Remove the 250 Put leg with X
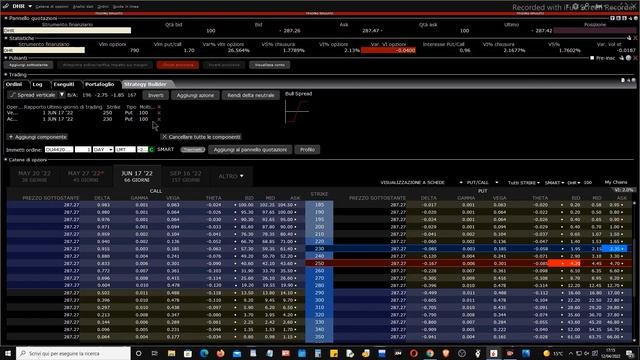 159,113
